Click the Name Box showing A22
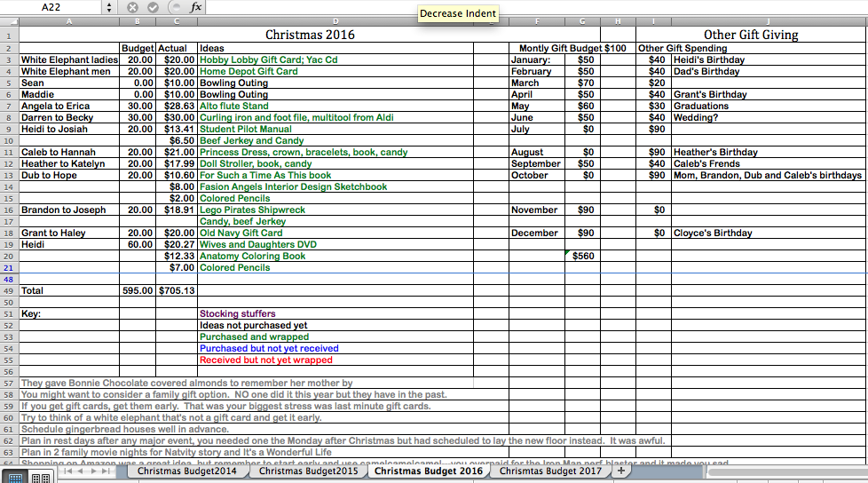Viewport: 868px width, 483px height. (x=51, y=7)
